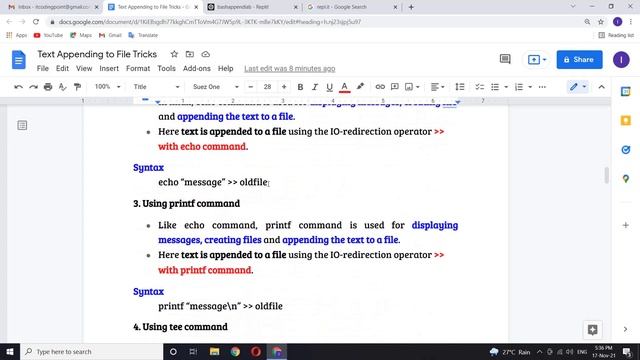Click the Explore button at bottom right
Viewport: 640px width, 360px height.
click(593, 329)
